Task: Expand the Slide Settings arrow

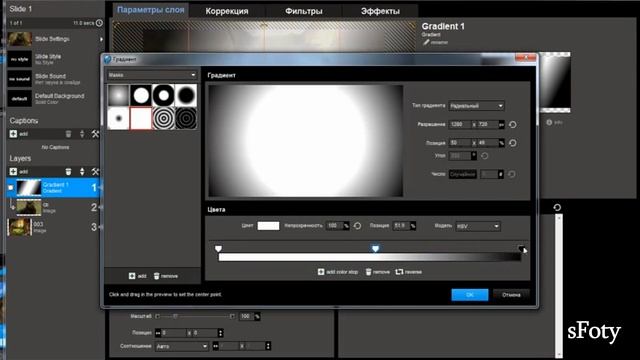Action: tap(101, 39)
